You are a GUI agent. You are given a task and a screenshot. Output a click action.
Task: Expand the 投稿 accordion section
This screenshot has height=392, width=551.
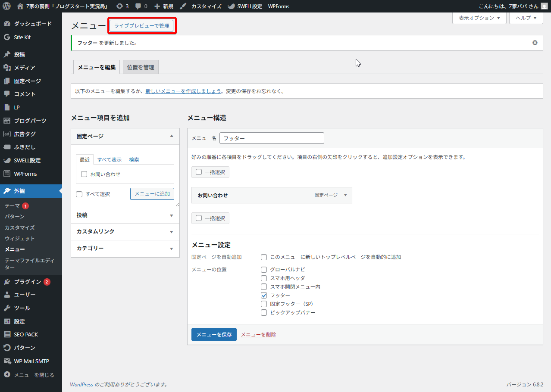[125, 215]
